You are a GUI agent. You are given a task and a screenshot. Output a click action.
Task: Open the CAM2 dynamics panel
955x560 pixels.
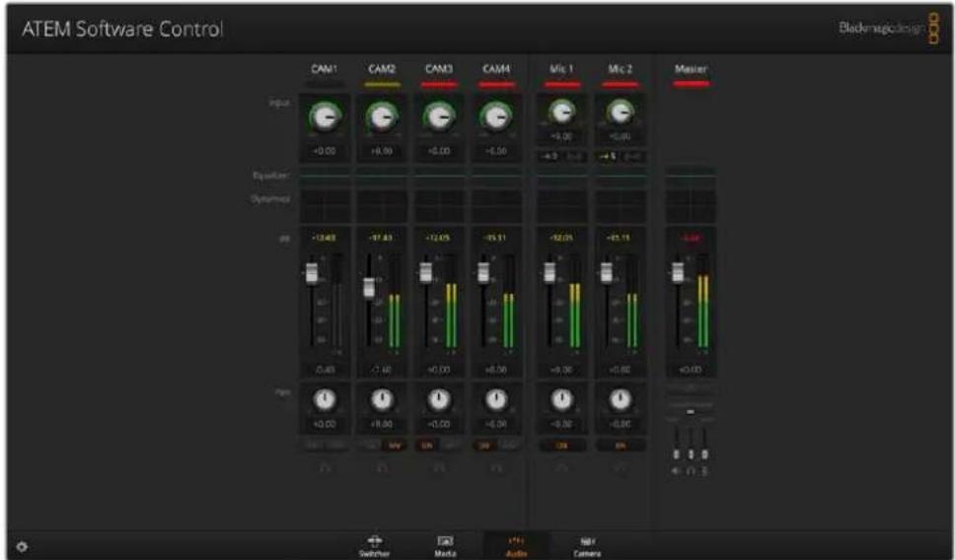click(x=382, y=206)
